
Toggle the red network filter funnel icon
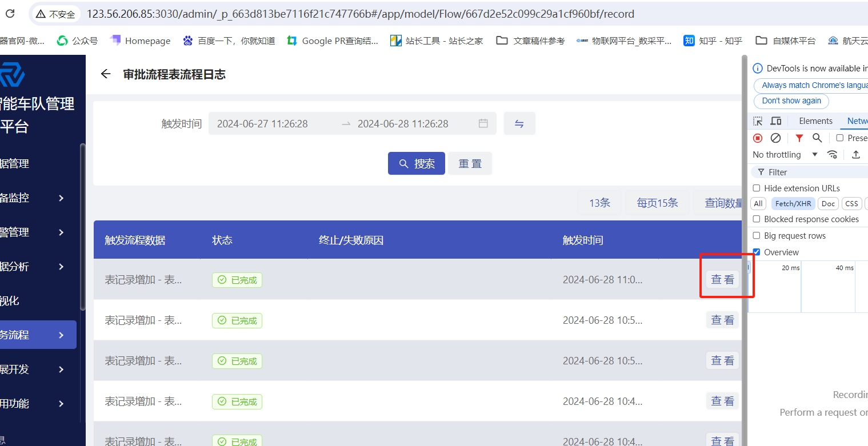(x=799, y=138)
